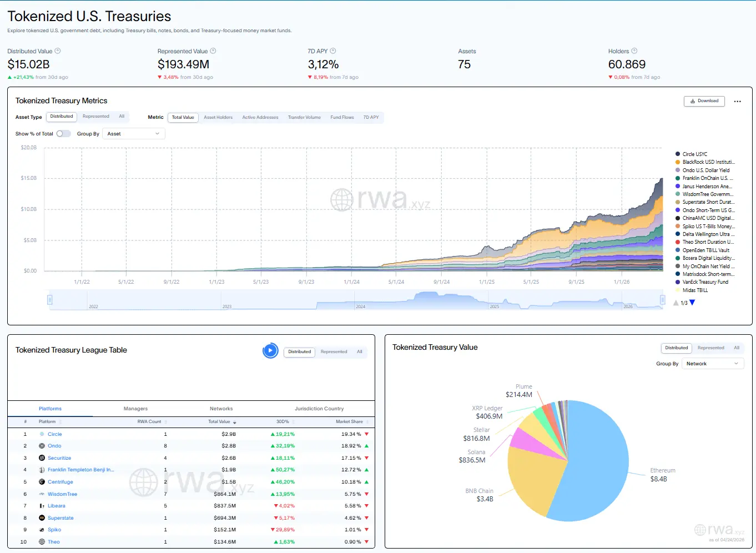This screenshot has height=553, width=756.
Task: Click the Circle platform logo icon
Action: pyautogui.click(x=42, y=434)
